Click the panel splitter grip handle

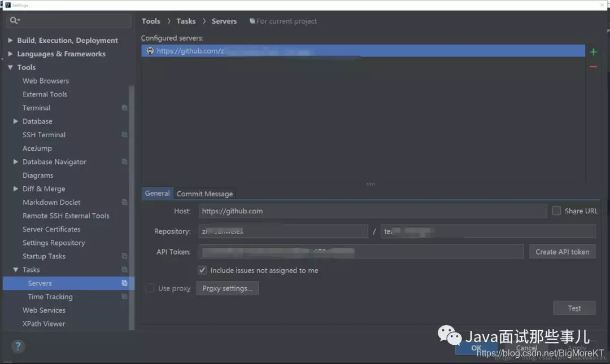click(371, 185)
